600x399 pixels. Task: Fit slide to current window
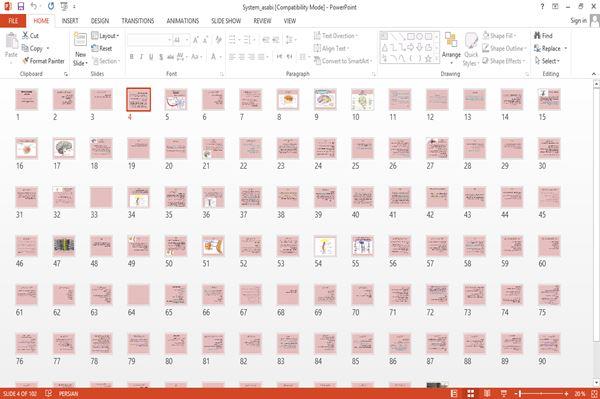[x=594, y=394]
